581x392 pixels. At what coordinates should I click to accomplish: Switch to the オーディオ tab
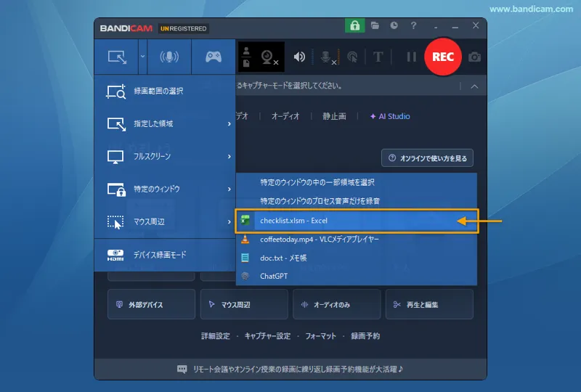coord(285,116)
